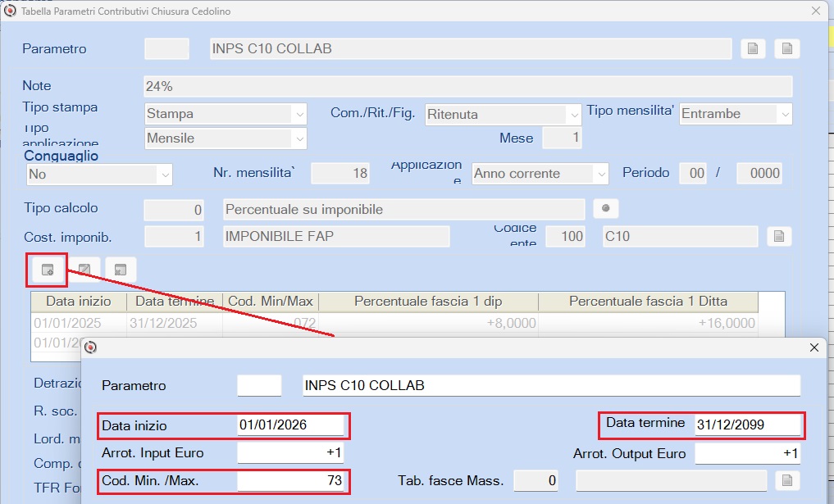Viewport: 834px width, 504px height.
Task: Select table cell +8,0000
Action: (428, 323)
